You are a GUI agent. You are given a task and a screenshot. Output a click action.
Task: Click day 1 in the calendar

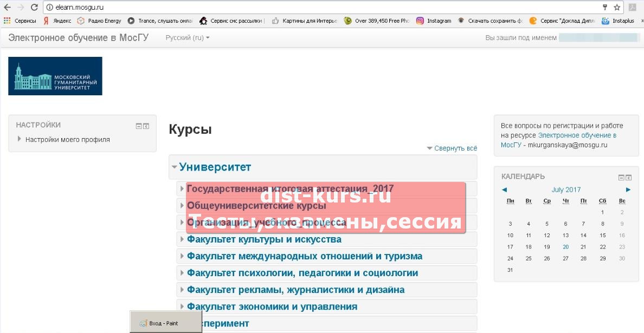pyautogui.click(x=602, y=212)
